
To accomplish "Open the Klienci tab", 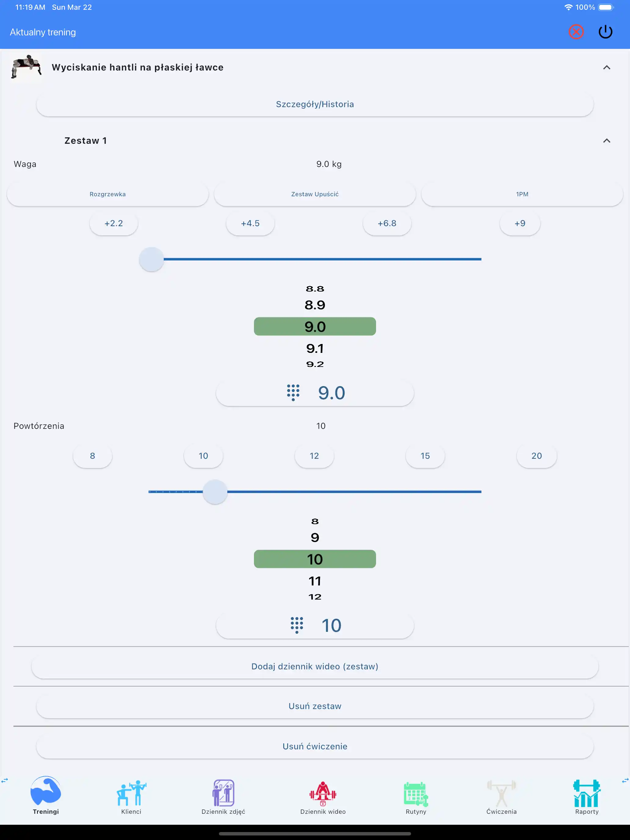I will tap(131, 797).
